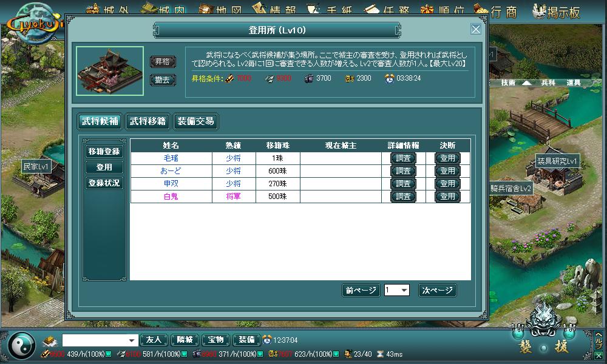Go to 次ページ

coord(438,290)
